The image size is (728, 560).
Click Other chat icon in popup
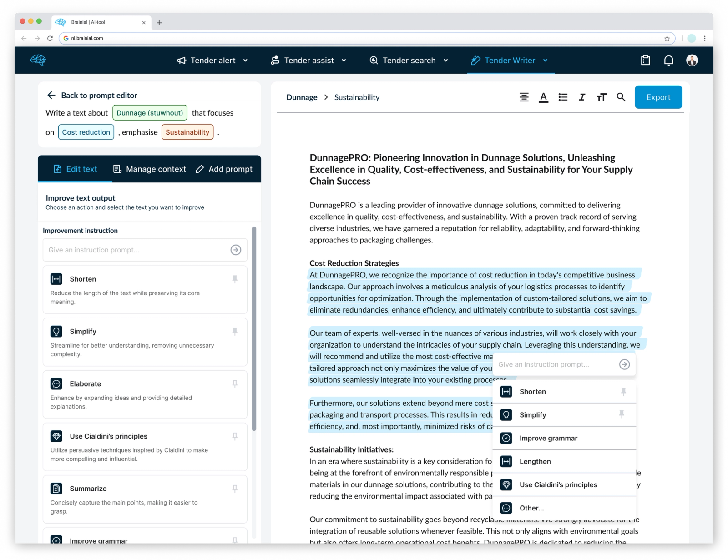[506, 508]
